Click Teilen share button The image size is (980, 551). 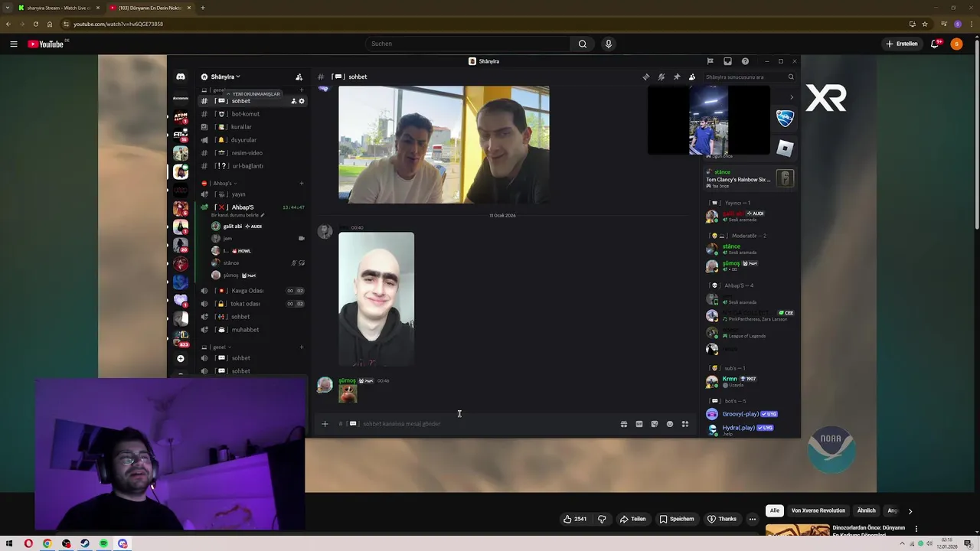click(633, 519)
